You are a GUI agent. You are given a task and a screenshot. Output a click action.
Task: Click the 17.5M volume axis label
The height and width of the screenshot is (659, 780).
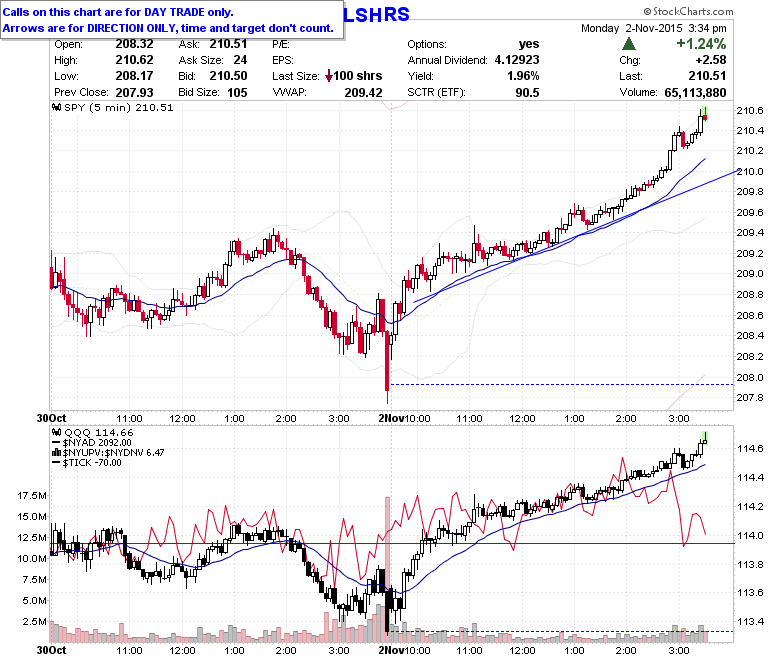(32, 495)
